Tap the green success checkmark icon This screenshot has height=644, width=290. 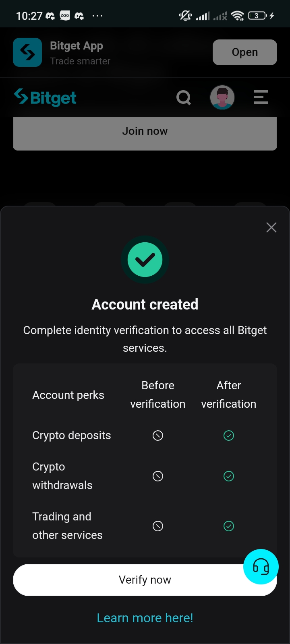(x=145, y=260)
